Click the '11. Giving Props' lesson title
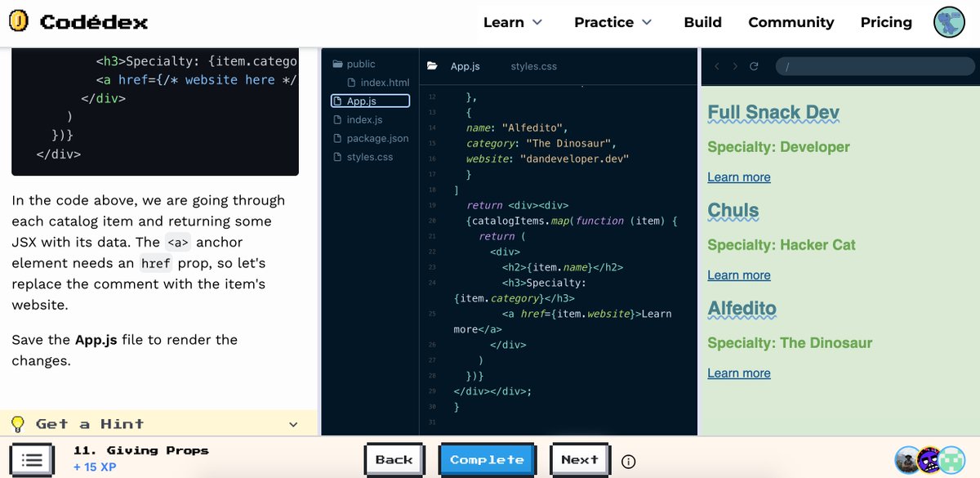This screenshot has height=478, width=980. (x=141, y=450)
